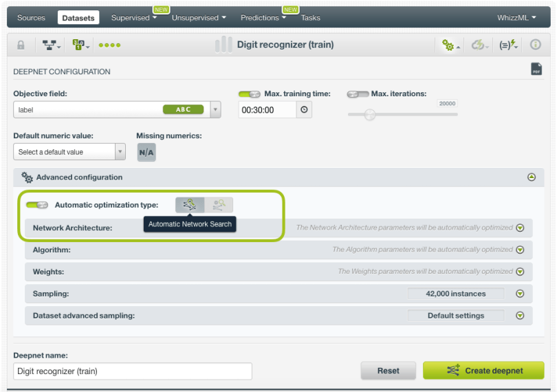Image resolution: width=557 pixels, height=392 pixels.
Task: Select the second optimization type icon
Action: 219,205
